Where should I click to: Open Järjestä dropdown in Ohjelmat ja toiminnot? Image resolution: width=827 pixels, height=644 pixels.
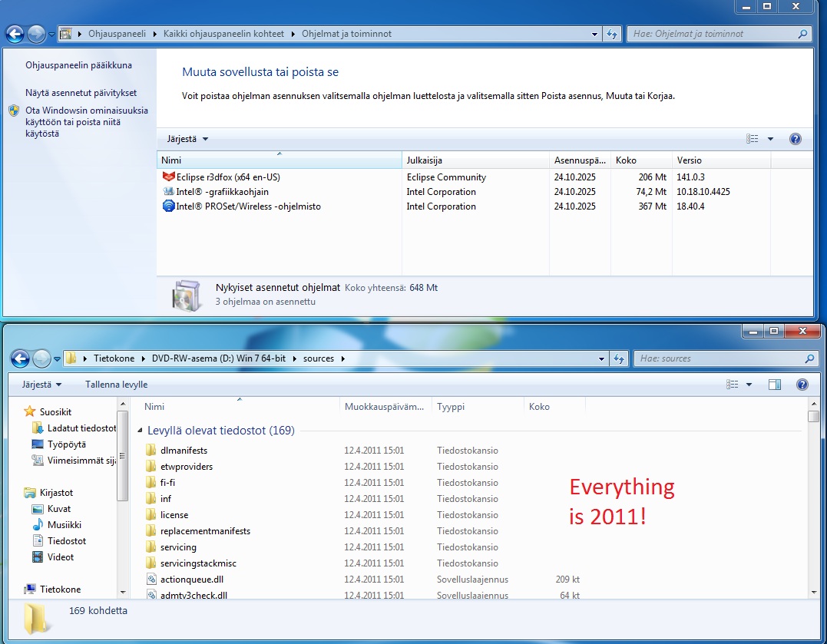[188, 139]
